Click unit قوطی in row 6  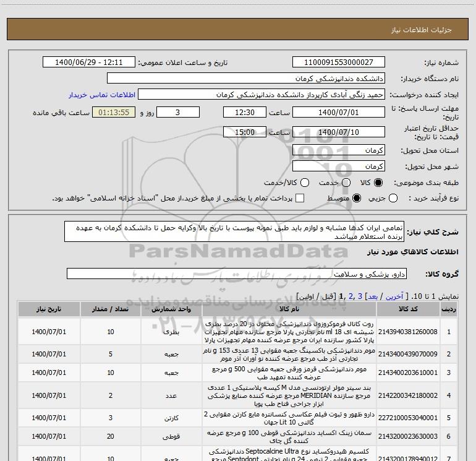(171, 437)
